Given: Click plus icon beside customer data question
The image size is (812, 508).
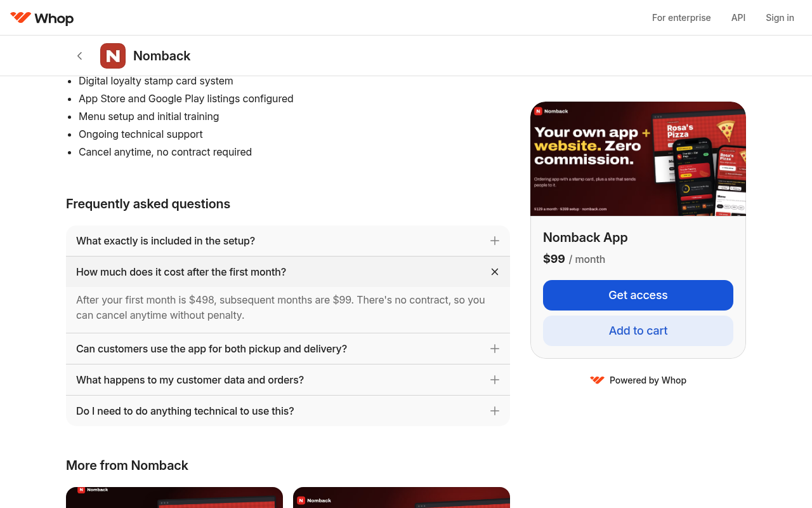Looking at the screenshot, I should (x=495, y=380).
